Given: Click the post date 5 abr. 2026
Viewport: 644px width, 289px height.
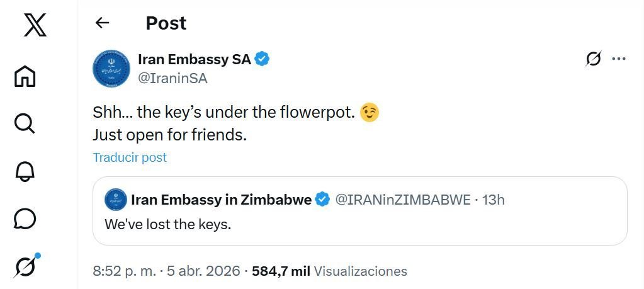Looking at the screenshot, I should [x=203, y=271].
